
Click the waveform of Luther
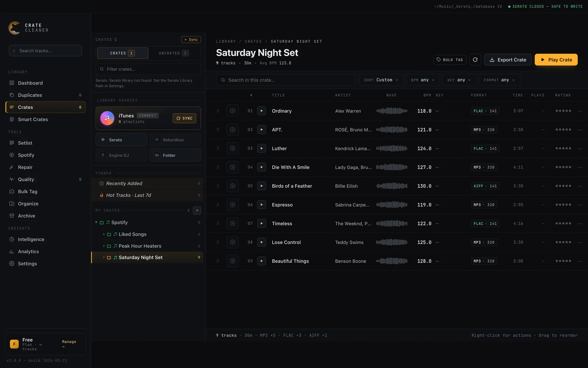click(x=392, y=148)
